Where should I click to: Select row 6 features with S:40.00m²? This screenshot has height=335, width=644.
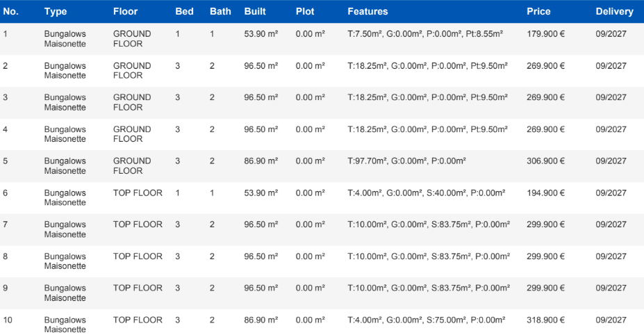pos(426,193)
